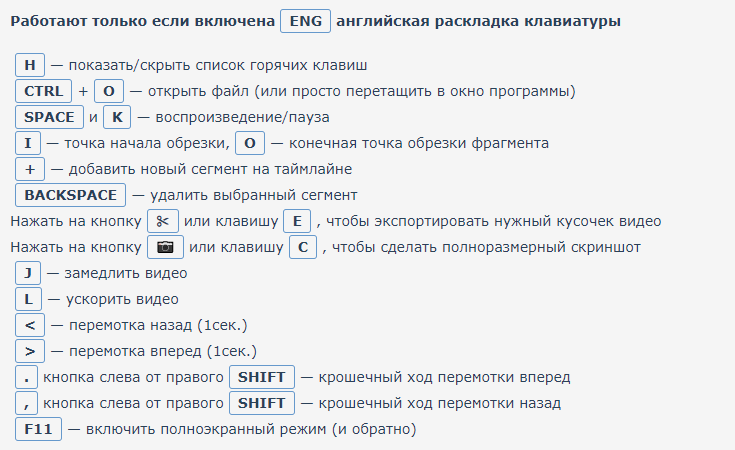Click the period key badge
The width and height of the screenshot is (735, 450).
[26, 377]
